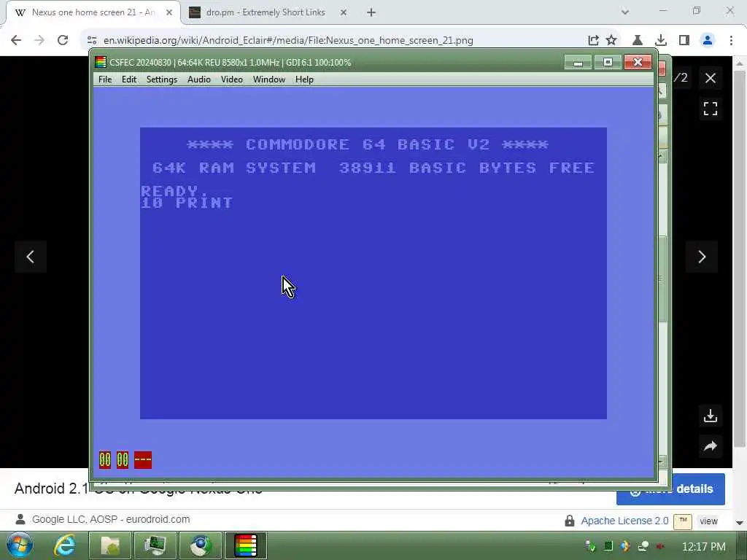Click the red tray icon near the clock

pos(660,546)
